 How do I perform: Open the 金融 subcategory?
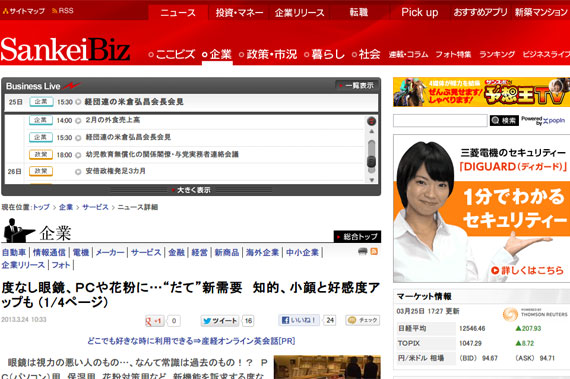176,253
